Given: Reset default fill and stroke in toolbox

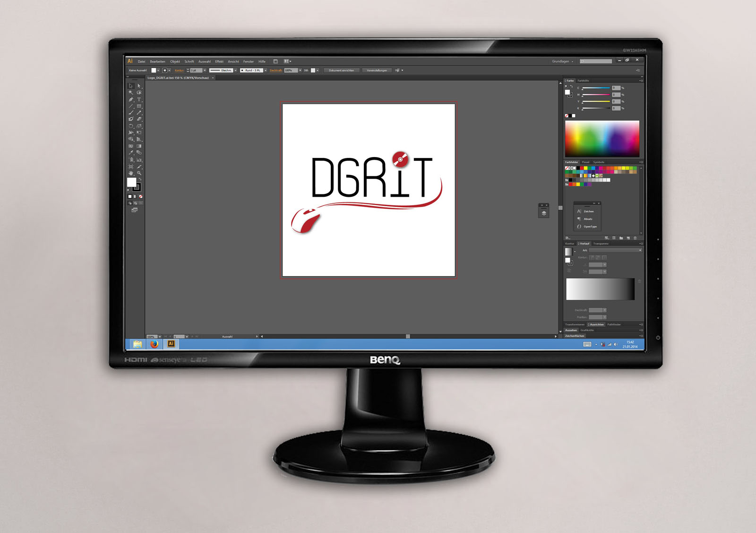Looking at the screenshot, I should pos(129,190).
